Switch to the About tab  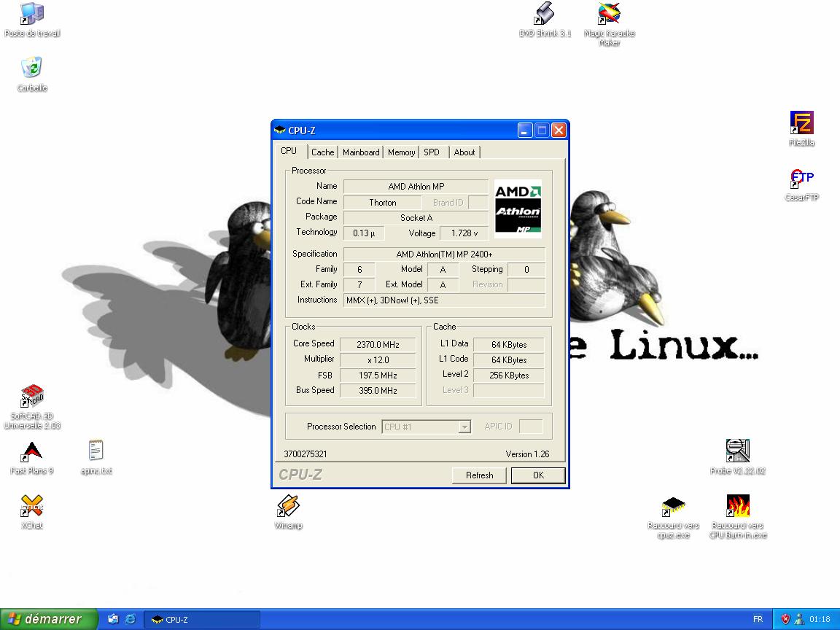[464, 152]
